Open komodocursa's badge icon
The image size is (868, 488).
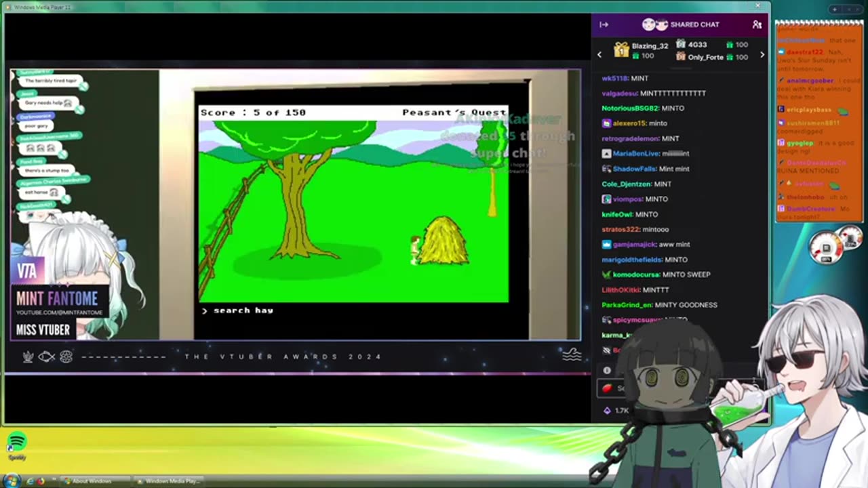tap(606, 274)
